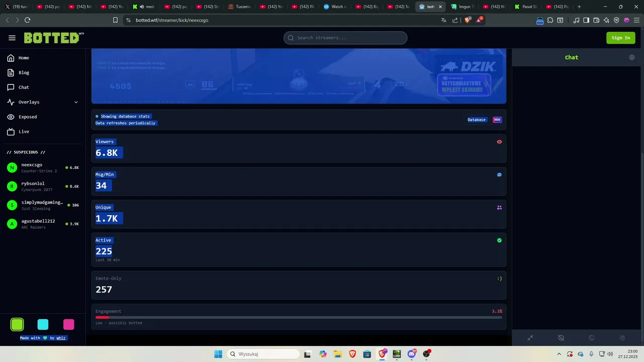Image resolution: width=644 pixels, height=362 pixels.
Task: Toggle the browser sidebar panel
Action: [x=586, y=20]
